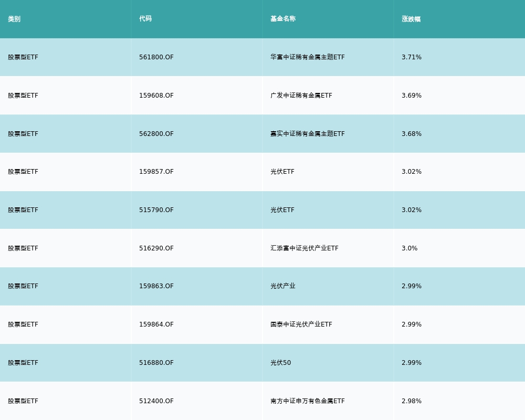Click 股票型ETF in the 159863.OF row

click(23, 286)
